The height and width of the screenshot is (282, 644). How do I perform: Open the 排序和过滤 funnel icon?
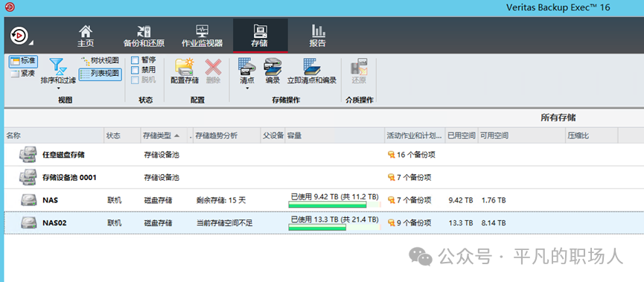(58, 66)
